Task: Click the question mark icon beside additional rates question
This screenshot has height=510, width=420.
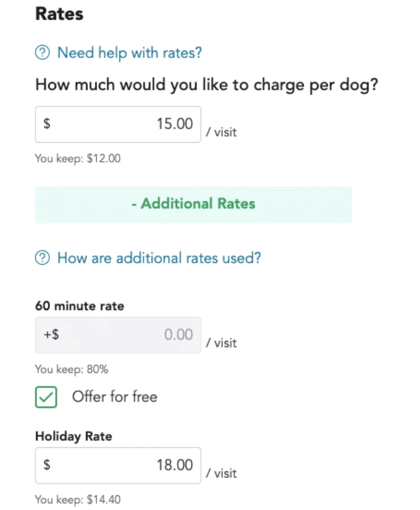Action: point(42,258)
